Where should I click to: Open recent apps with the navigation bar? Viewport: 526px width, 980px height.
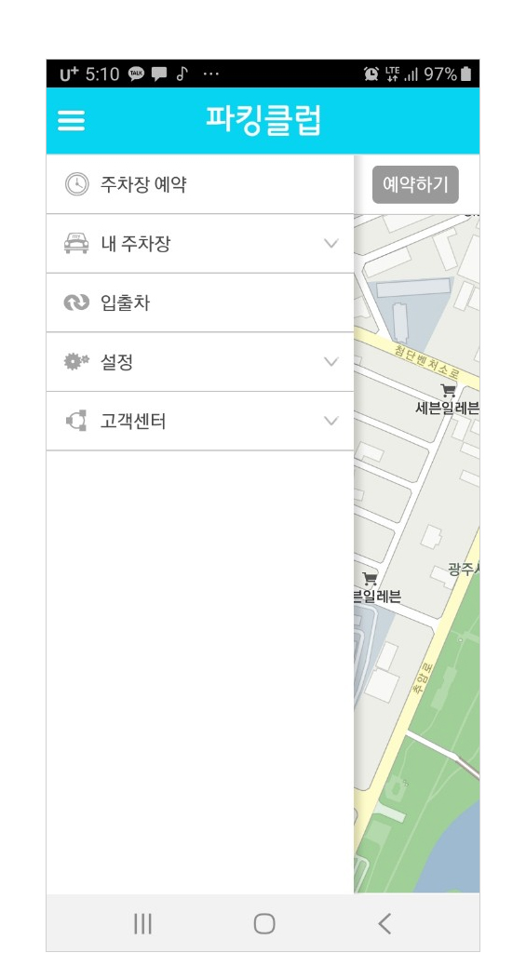(x=142, y=923)
